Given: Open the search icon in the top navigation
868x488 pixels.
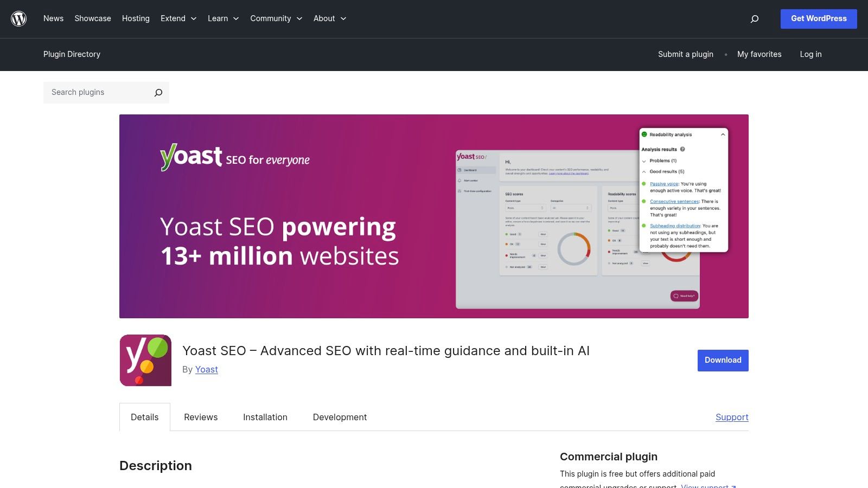Looking at the screenshot, I should click(x=755, y=18).
